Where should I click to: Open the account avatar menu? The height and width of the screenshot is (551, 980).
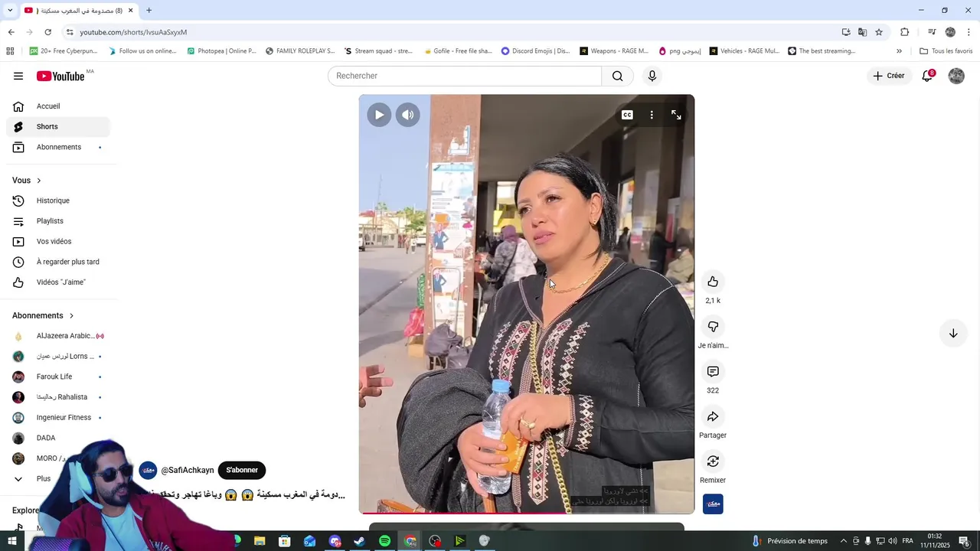click(956, 76)
